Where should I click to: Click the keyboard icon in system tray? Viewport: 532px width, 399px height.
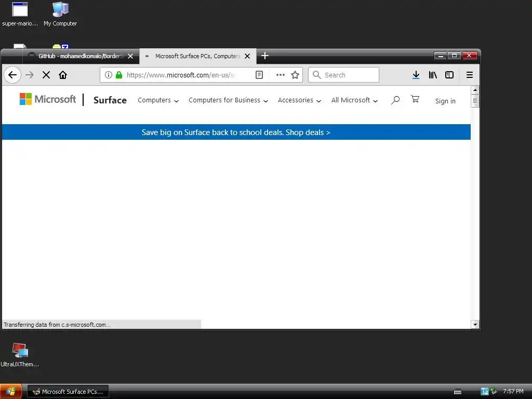tap(458, 392)
